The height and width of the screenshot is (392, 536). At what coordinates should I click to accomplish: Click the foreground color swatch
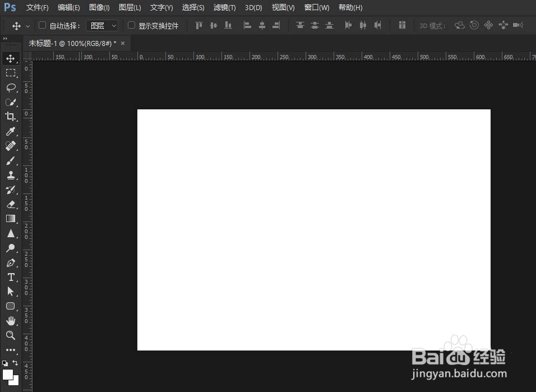7,374
